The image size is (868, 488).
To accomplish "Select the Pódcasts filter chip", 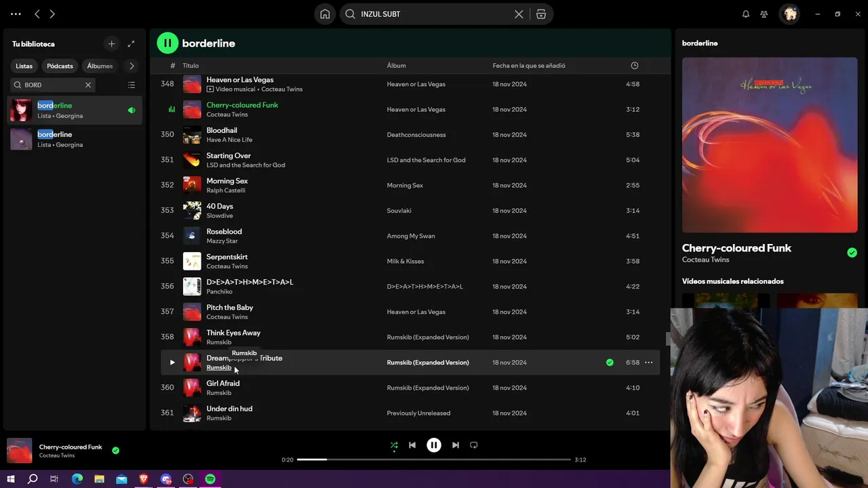I will click(x=60, y=66).
